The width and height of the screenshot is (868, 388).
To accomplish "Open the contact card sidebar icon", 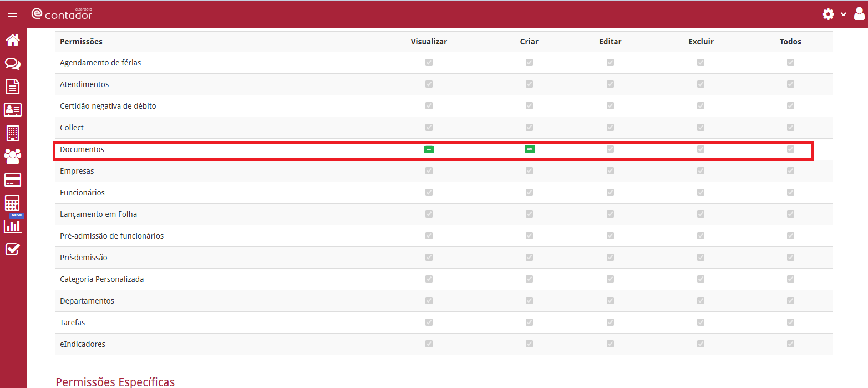I will [13, 110].
